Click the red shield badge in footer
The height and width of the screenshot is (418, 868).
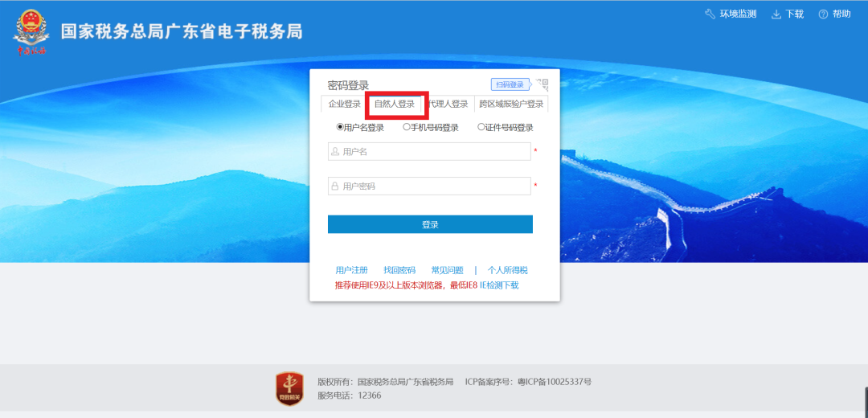point(289,388)
